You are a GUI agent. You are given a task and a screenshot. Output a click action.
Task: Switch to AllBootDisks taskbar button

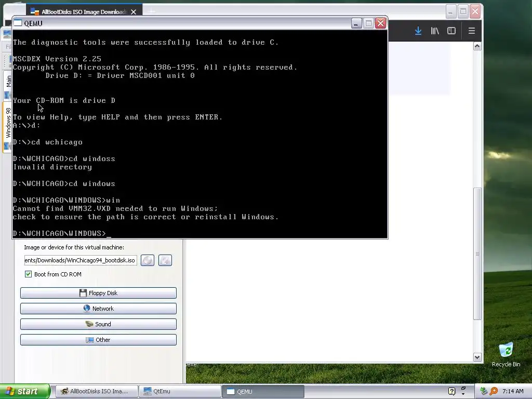coord(96,391)
